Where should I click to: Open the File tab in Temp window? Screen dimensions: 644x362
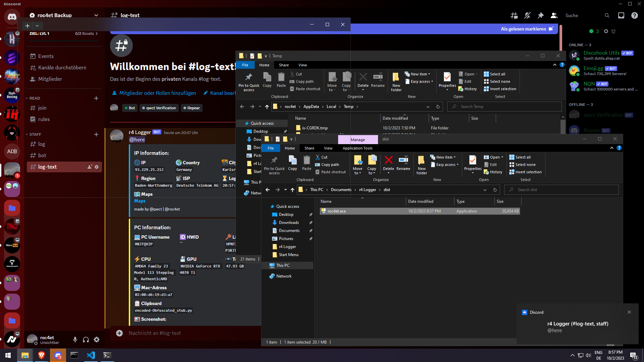[x=245, y=65]
